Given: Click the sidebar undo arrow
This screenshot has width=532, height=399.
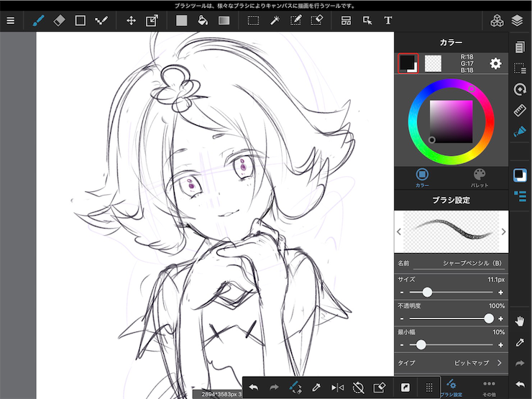Looking at the screenshot, I should [x=520, y=385].
